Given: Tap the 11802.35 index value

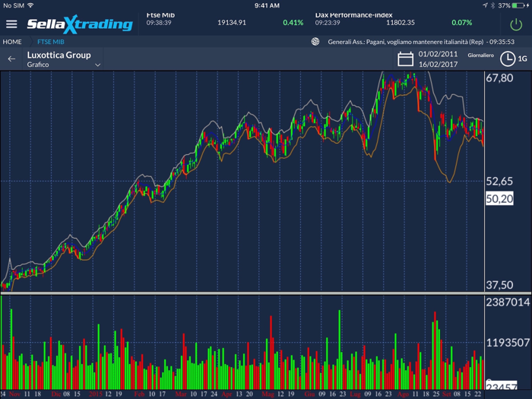Looking at the screenshot, I should click(401, 22).
